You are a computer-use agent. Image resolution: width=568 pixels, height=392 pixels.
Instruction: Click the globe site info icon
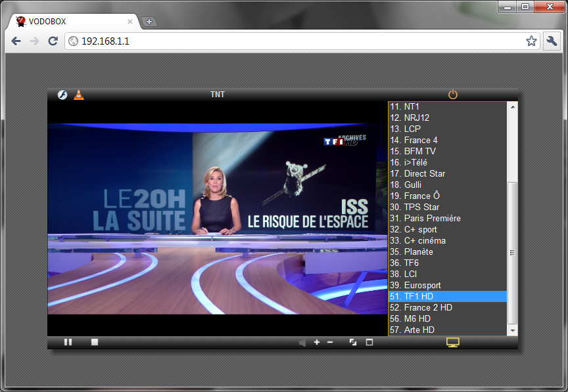[x=74, y=41]
